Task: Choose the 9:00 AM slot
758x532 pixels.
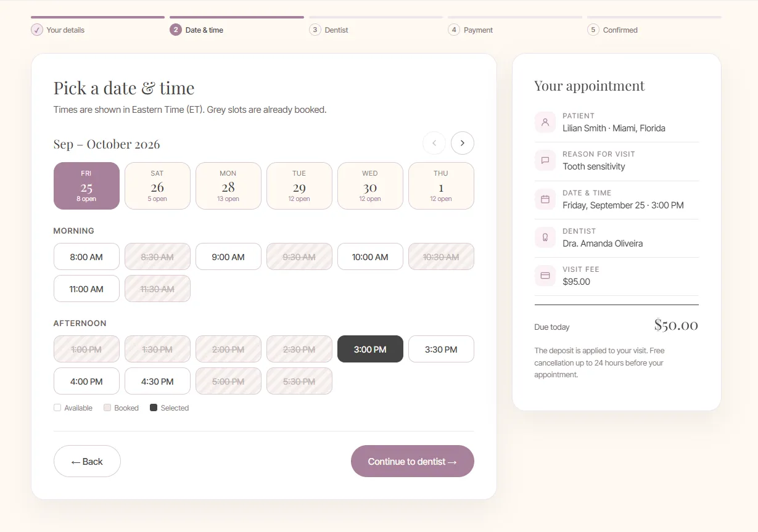Action: [228, 256]
